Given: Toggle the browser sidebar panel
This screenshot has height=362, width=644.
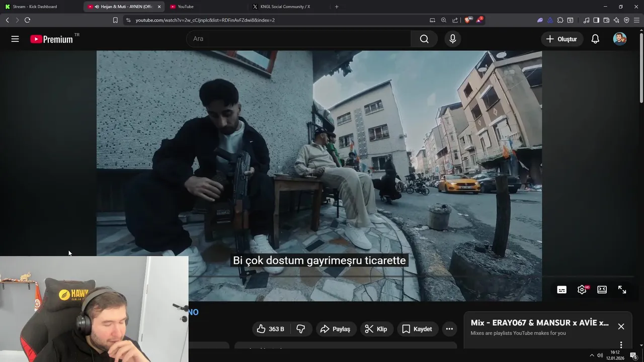Looking at the screenshot, I should [x=596, y=20].
